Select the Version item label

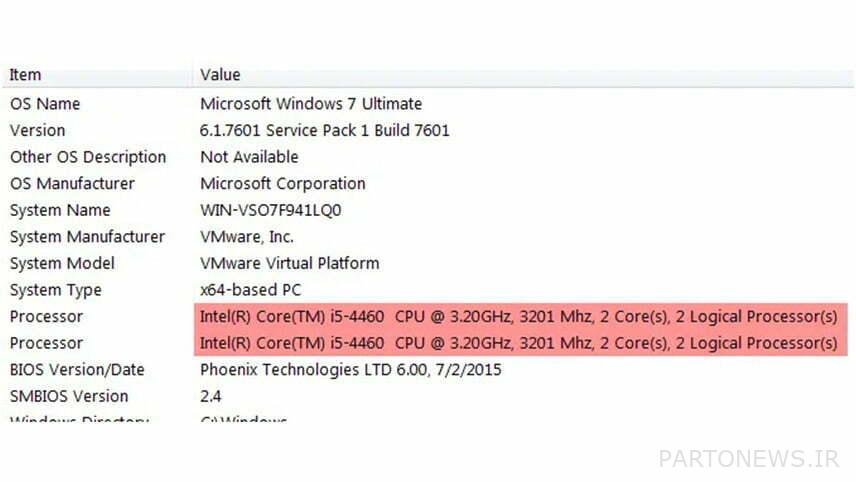pyautogui.click(x=37, y=130)
